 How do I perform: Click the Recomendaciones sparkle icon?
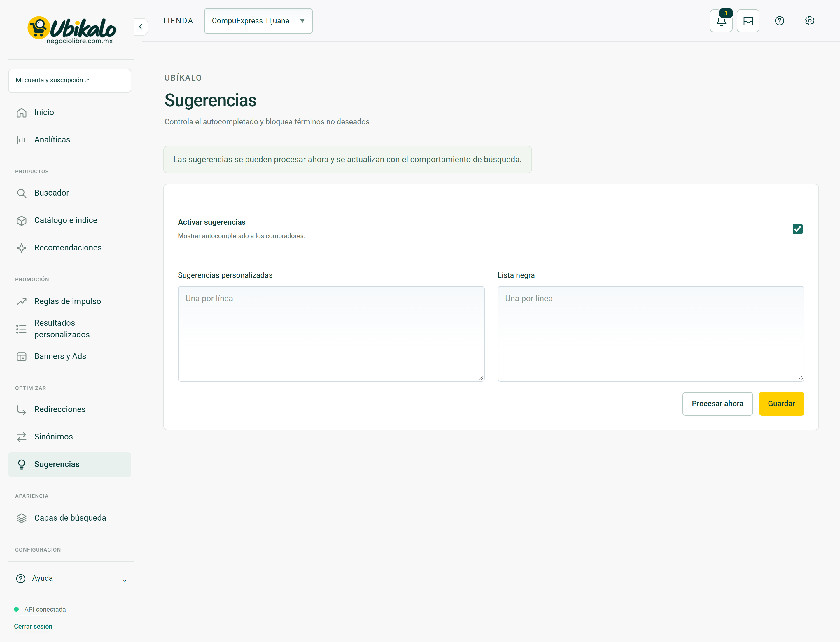[x=22, y=248]
